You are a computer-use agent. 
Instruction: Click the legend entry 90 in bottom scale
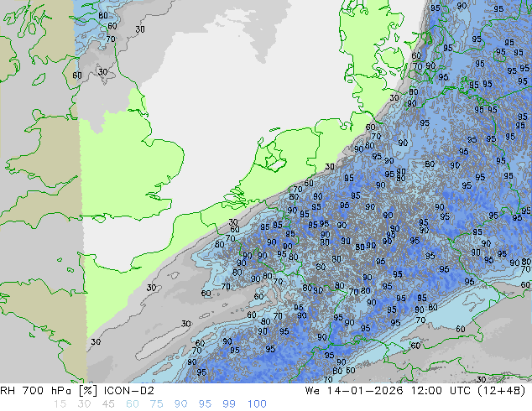point(180,404)
